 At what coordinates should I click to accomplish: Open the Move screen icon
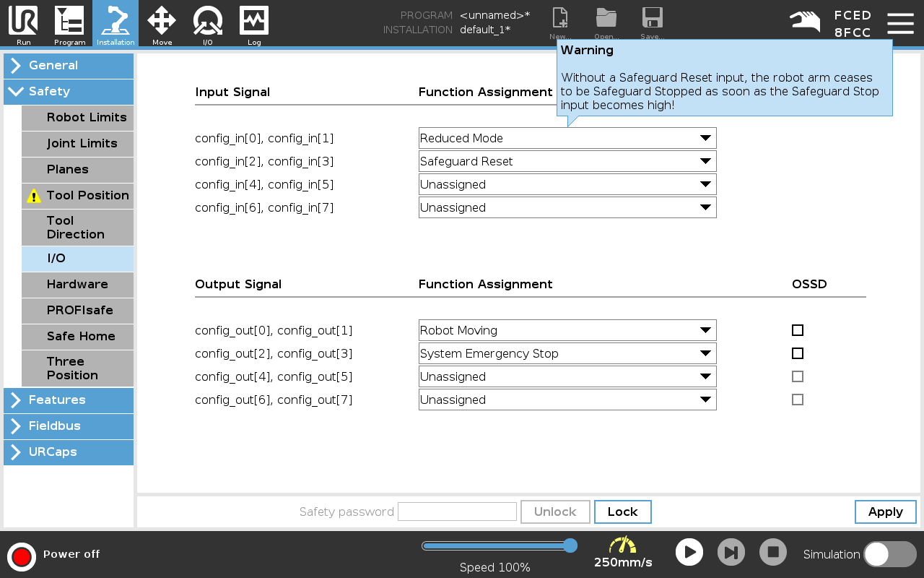tap(162, 21)
